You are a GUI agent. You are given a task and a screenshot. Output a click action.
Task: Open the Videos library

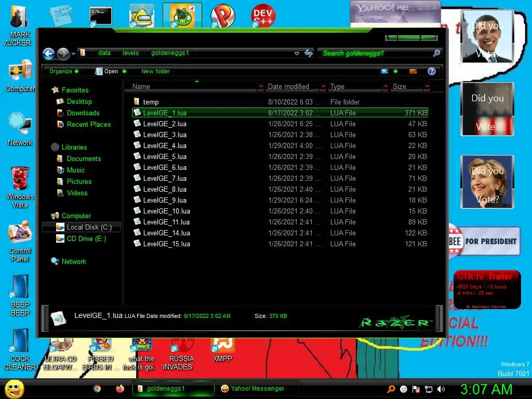click(77, 193)
